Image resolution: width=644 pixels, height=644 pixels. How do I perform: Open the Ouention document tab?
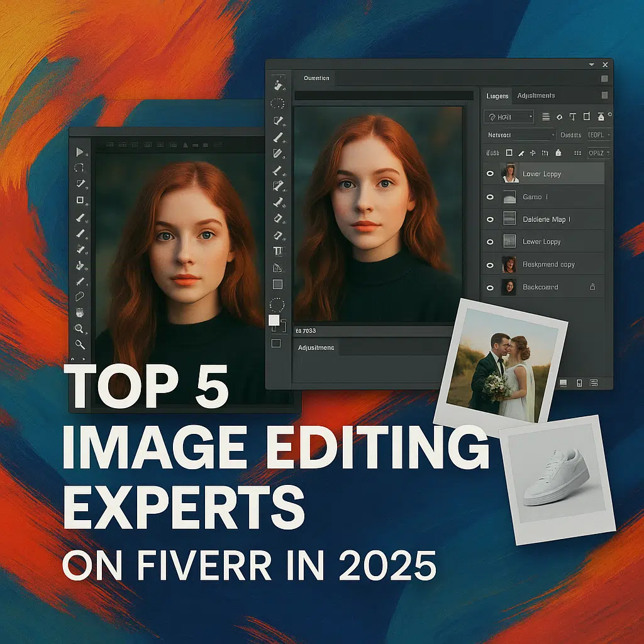[316, 79]
